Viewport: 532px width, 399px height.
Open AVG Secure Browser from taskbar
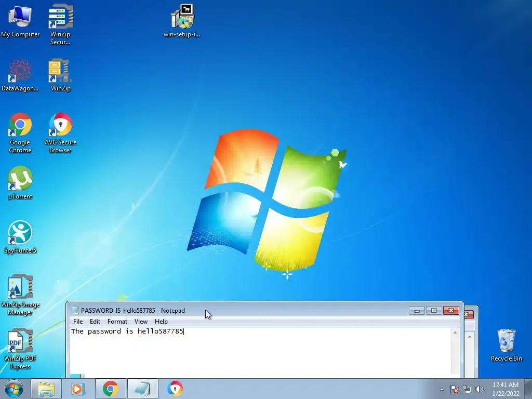[x=175, y=389]
